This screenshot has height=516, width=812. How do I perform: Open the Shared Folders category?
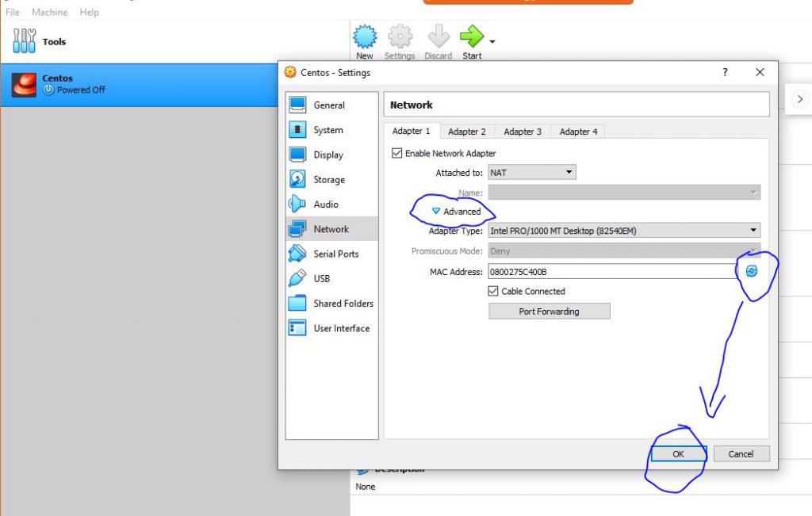[x=343, y=304]
